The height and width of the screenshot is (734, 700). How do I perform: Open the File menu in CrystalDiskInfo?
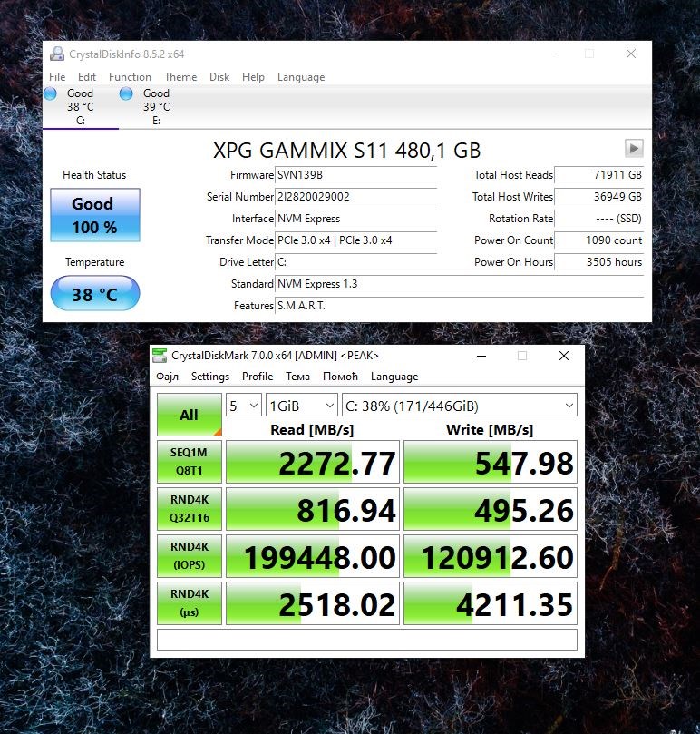[x=57, y=77]
